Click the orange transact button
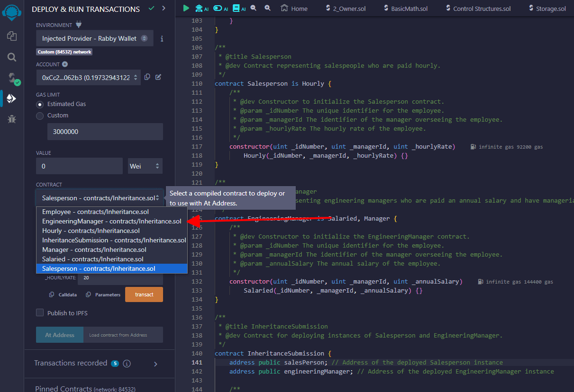The width and height of the screenshot is (574, 392). [x=144, y=294]
